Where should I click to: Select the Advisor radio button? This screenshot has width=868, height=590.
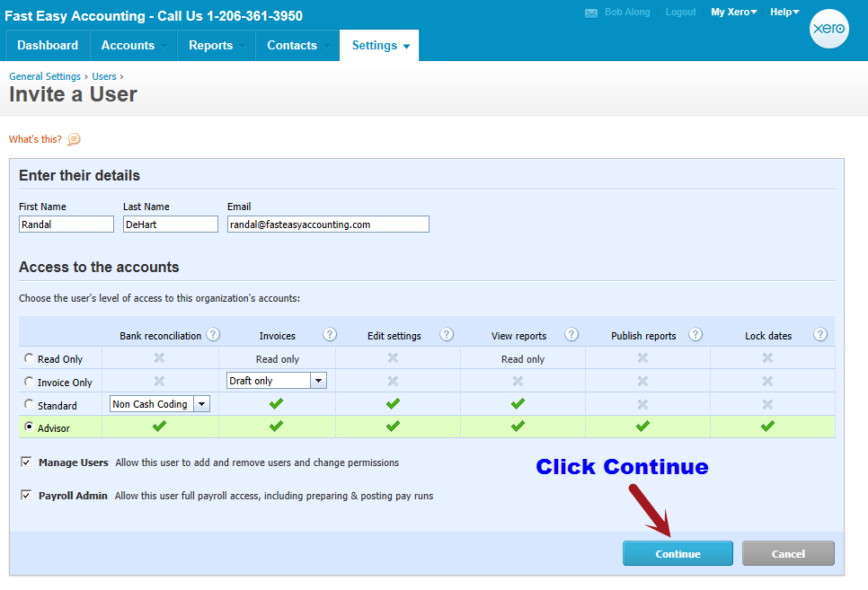click(x=29, y=427)
